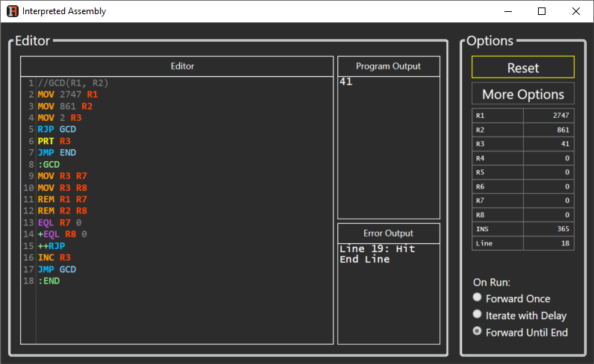Click the R7 register value cell
Screen dimensions: 594x364
548,201
